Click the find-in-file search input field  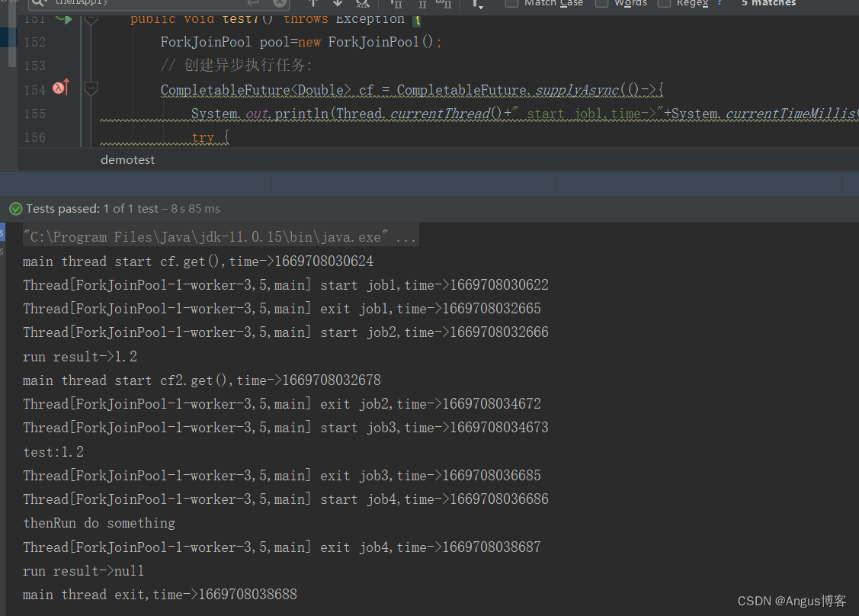[159, 3]
